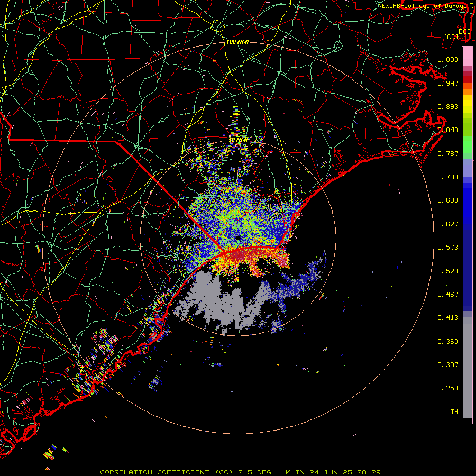Image resolution: width=476 pixels, height=476 pixels.
Task: Pick the bright green band on color scale
Action: tap(467, 144)
